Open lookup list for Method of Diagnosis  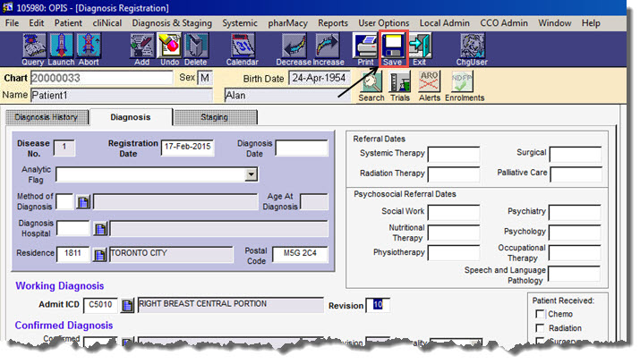84,202
